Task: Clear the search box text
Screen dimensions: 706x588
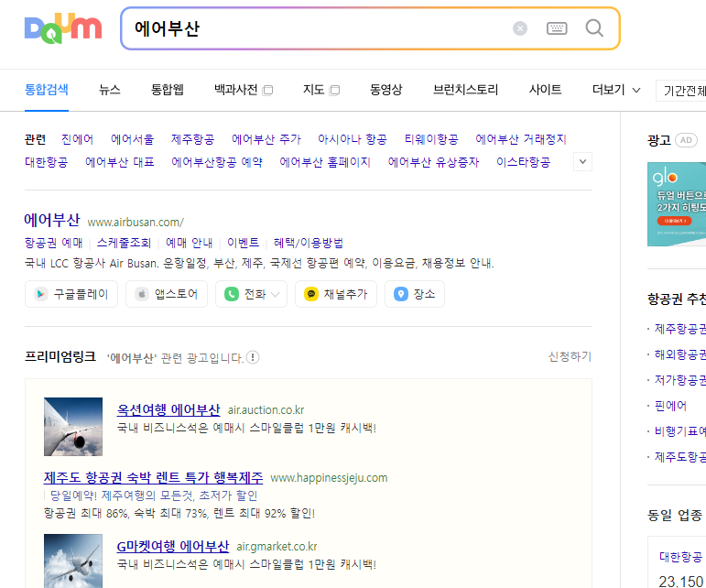Action: coord(520,28)
